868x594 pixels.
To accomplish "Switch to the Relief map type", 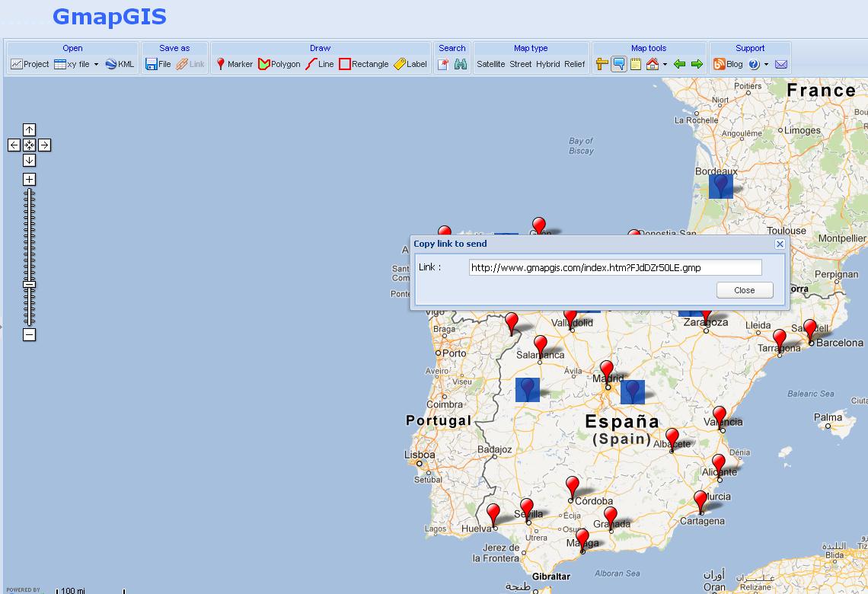I will tap(576, 65).
